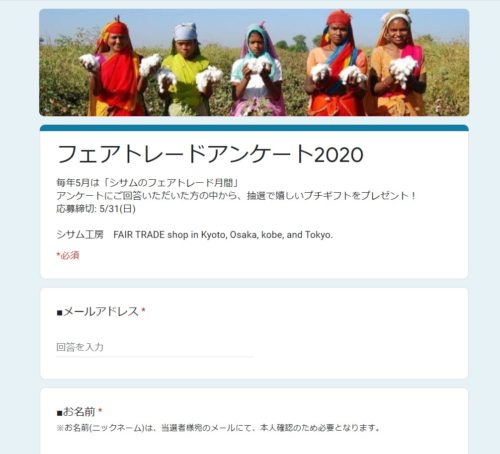Click the ■お名前 question label
Viewport: 500px width, 454px height.
76,412
